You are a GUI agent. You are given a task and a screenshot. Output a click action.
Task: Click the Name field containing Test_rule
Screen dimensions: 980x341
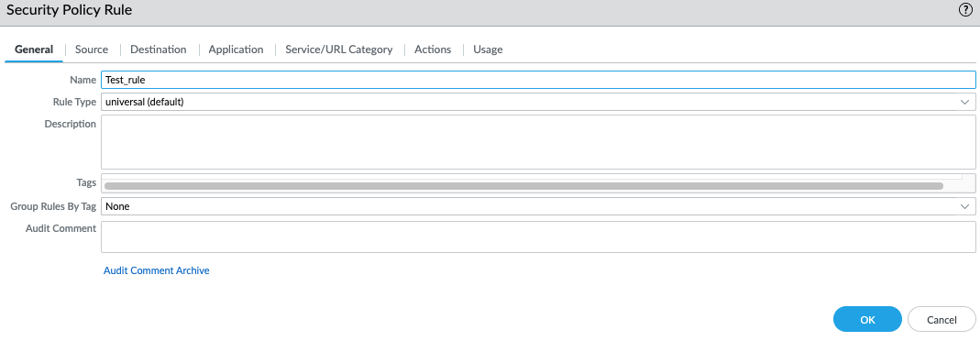[x=538, y=80]
